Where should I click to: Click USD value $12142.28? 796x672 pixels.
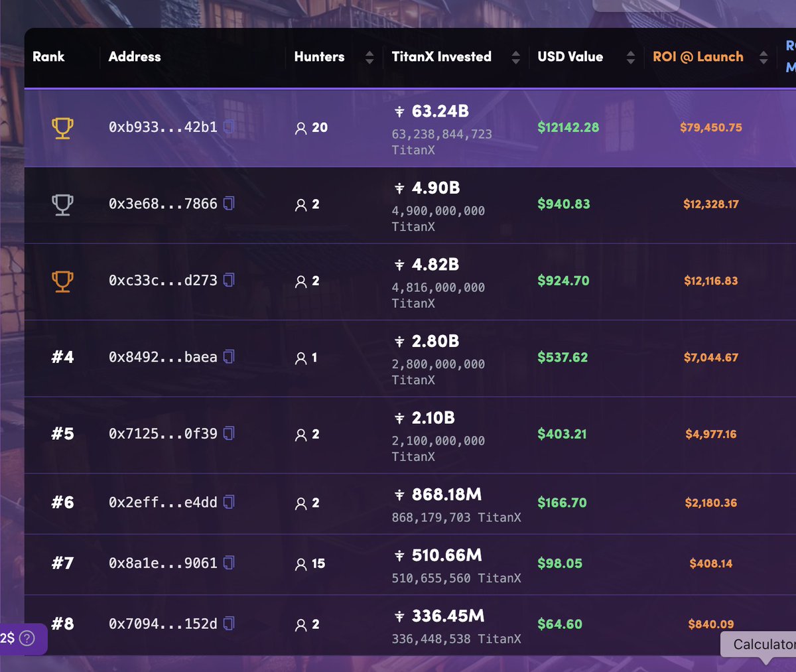pyautogui.click(x=568, y=127)
